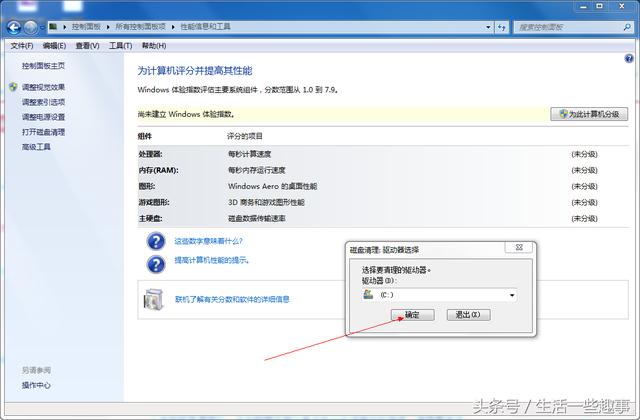Image resolution: width=640 pixels, height=420 pixels.
Task: Open 打开磁盘清理 link
Action: click(43, 132)
